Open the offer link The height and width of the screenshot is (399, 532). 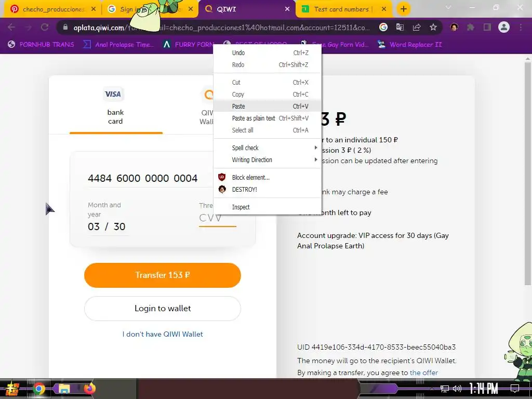click(424, 373)
